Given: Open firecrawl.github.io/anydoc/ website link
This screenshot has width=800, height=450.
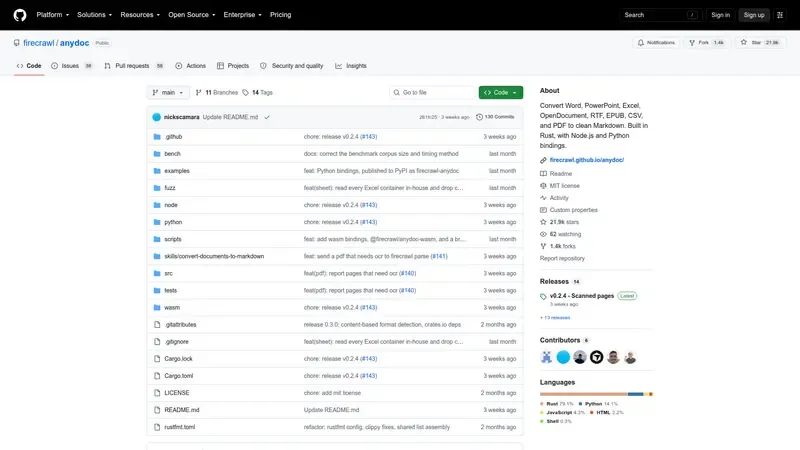Looking at the screenshot, I should tap(587, 160).
